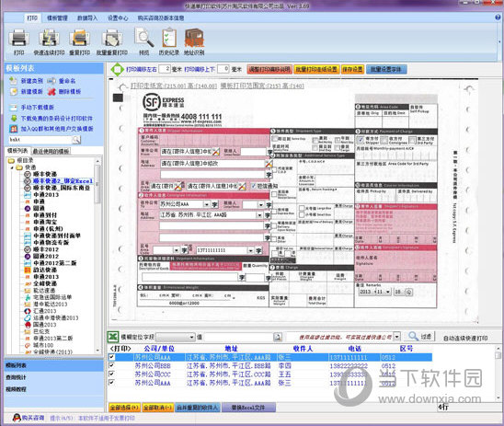Click the 过滤 filter magnifier button
This screenshot has width=504, height=426.
pyautogui.click(x=421, y=337)
